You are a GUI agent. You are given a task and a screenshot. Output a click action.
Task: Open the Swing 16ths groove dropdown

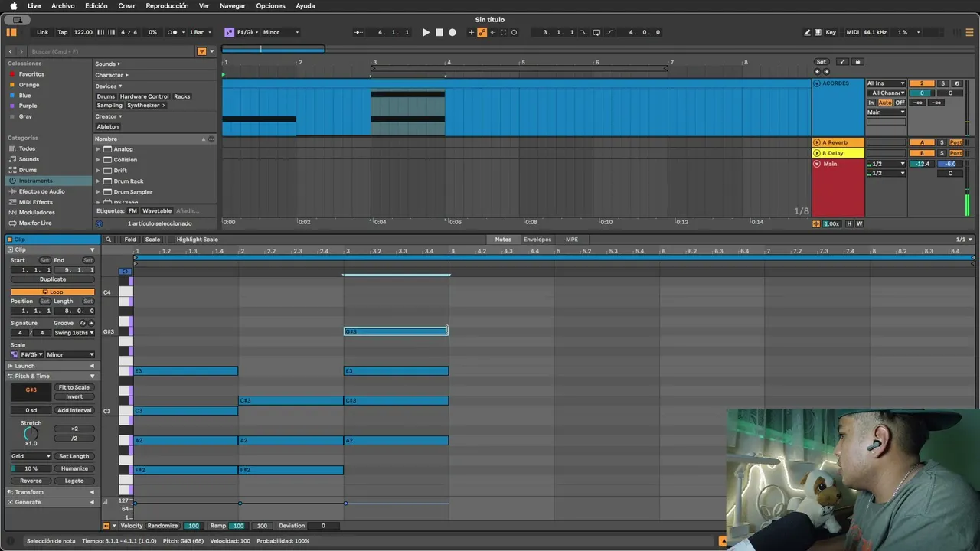click(74, 333)
